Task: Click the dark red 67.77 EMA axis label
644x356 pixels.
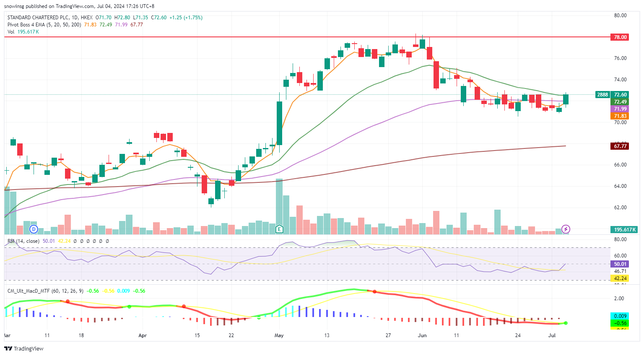Action: pos(620,146)
